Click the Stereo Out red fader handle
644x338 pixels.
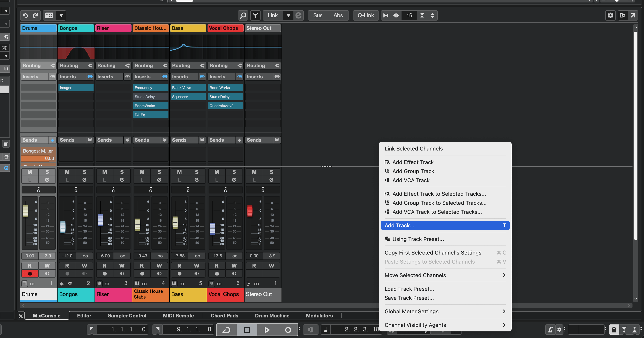(x=250, y=211)
